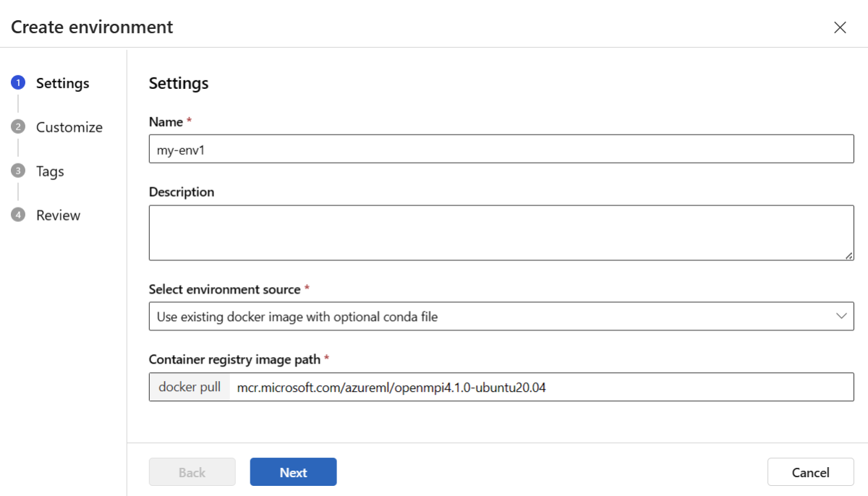Screen dimensions: 868x496
Task: Go to the Customize step
Action: [x=69, y=127]
